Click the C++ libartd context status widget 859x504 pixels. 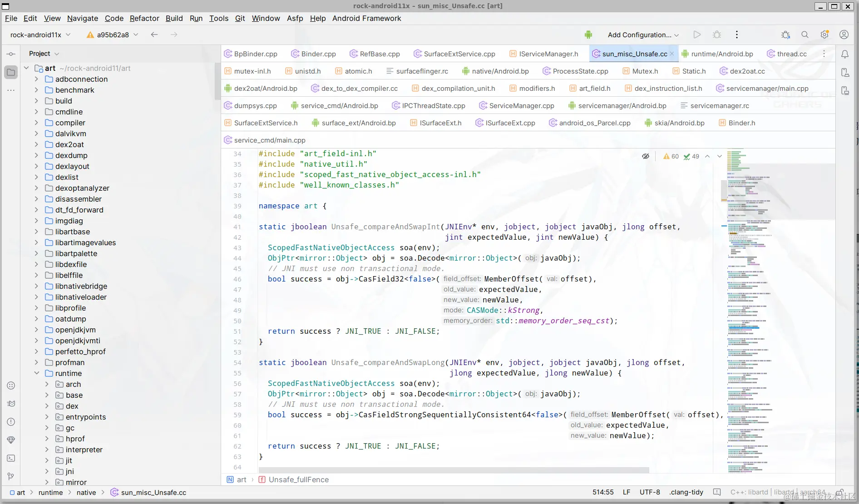click(778, 492)
